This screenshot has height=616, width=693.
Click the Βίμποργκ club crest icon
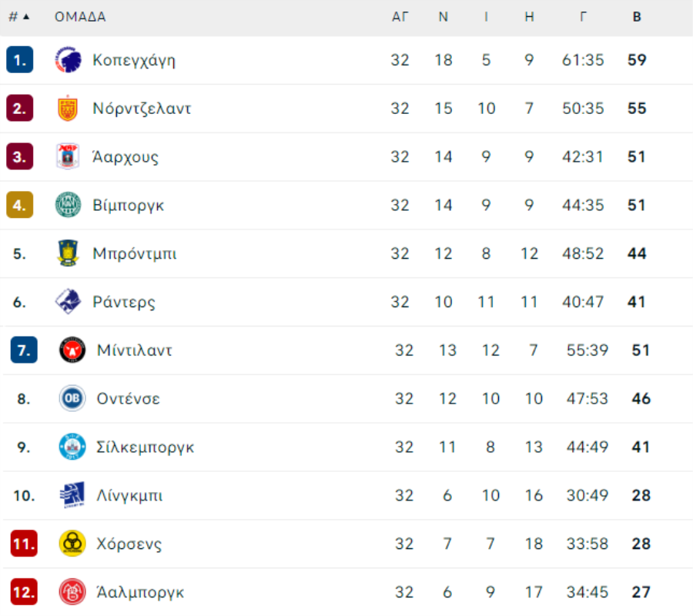tap(68, 205)
